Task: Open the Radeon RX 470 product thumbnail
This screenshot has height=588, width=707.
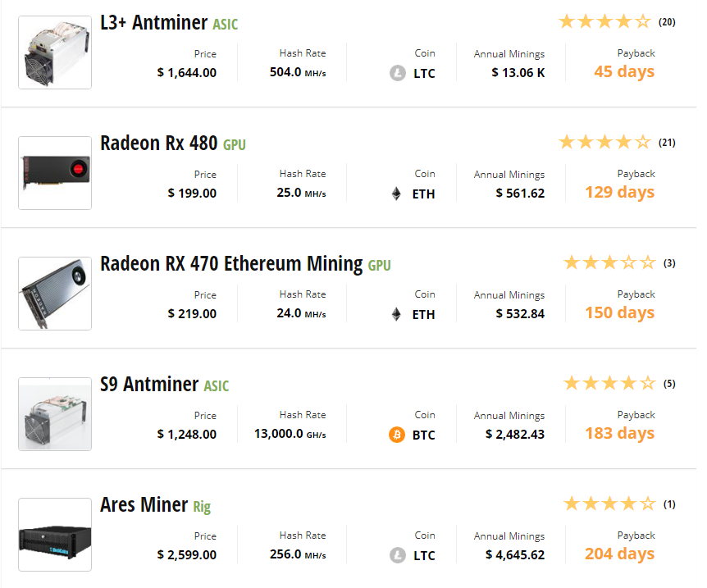Action: (x=55, y=294)
